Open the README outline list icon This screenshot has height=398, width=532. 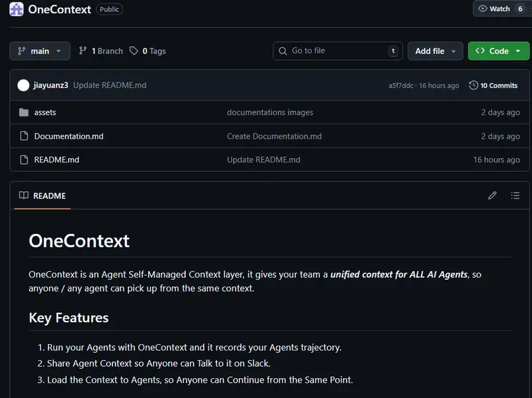(515, 195)
